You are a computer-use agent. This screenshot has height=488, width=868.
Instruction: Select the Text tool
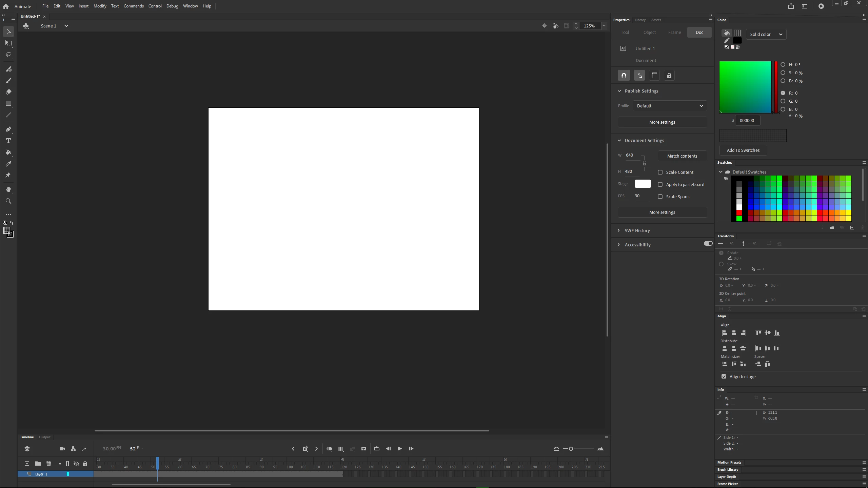click(8, 141)
